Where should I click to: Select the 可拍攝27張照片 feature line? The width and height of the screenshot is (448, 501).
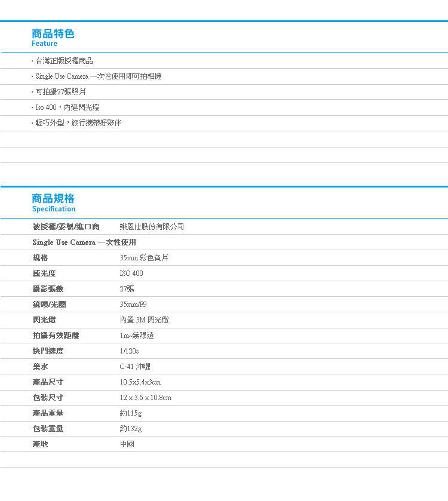click(60, 92)
